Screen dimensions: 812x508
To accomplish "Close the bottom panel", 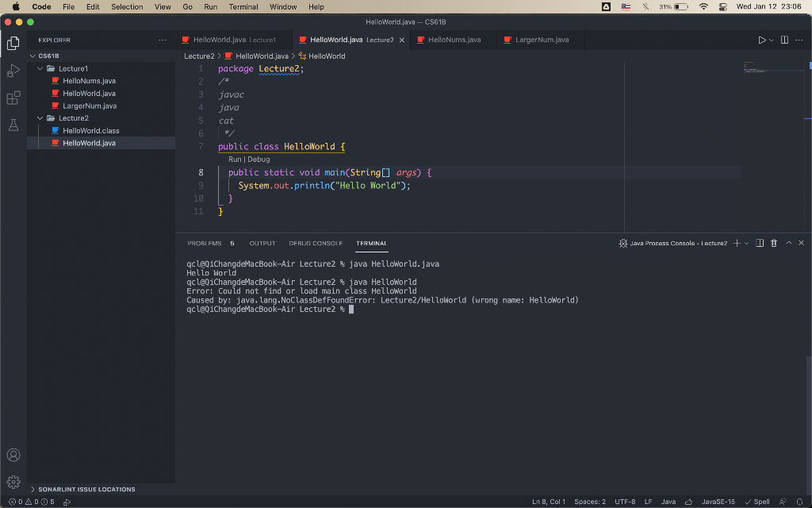I will pyautogui.click(x=801, y=243).
